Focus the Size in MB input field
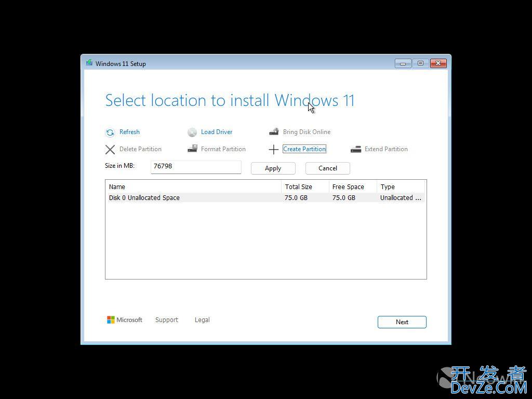Image resolution: width=532 pixels, height=399 pixels. tap(196, 167)
